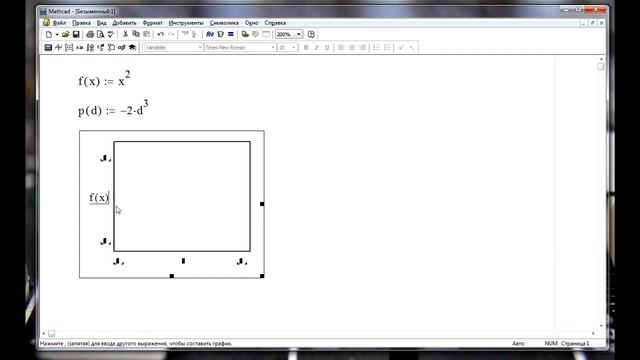Viewport: 640px width, 360px height.
Task: Open Print Preview icon
Action: click(x=100, y=34)
